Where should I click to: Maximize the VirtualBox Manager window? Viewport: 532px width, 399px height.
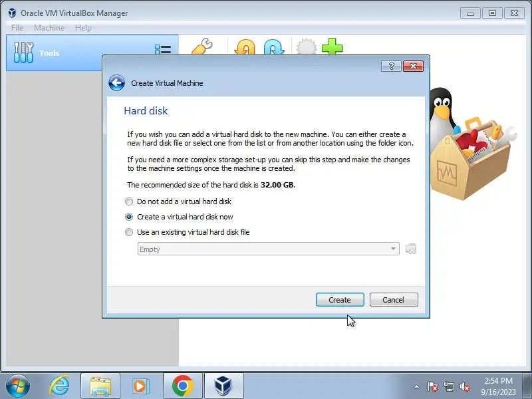click(x=492, y=13)
